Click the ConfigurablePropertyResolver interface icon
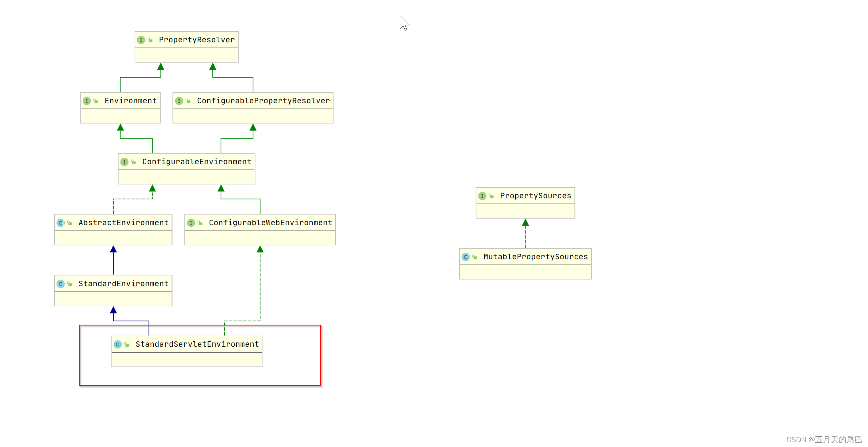Viewport: 868px width, 447px height. (179, 101)
